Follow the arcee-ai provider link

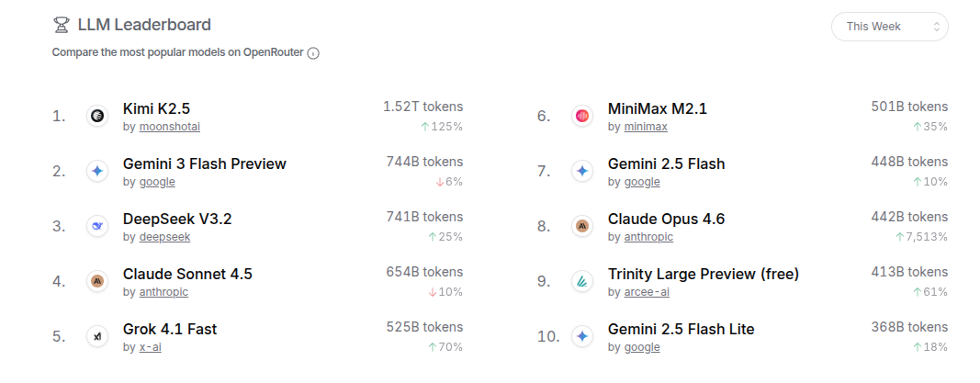pos(647,292)
